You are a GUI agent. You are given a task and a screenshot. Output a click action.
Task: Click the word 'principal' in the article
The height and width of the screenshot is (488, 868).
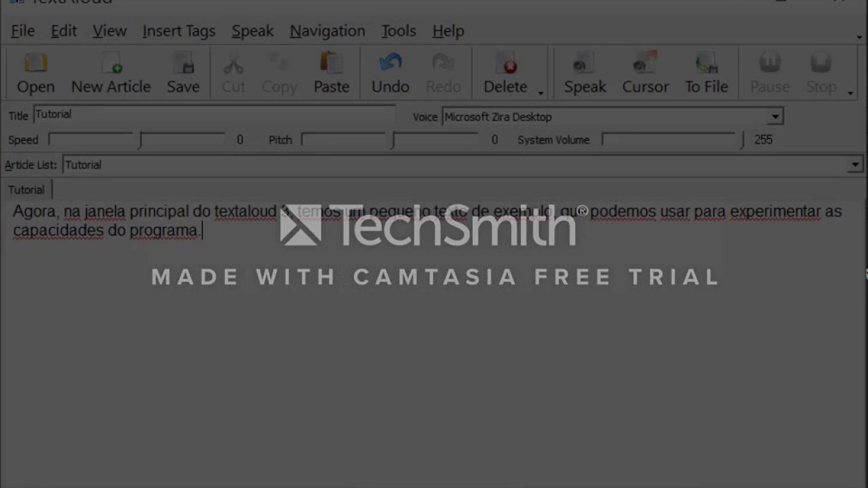(x=159, y=211)
